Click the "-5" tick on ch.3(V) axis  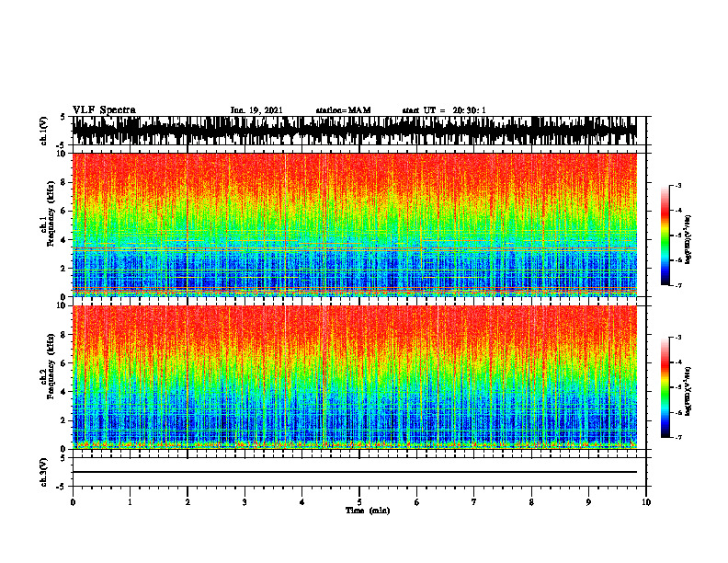[61, 487]
